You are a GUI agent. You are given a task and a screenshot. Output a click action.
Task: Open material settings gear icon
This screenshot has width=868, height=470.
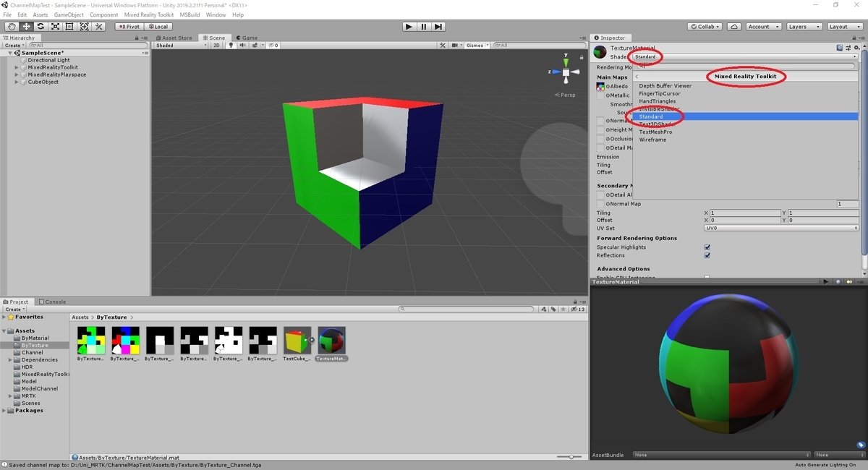[856, 48]
